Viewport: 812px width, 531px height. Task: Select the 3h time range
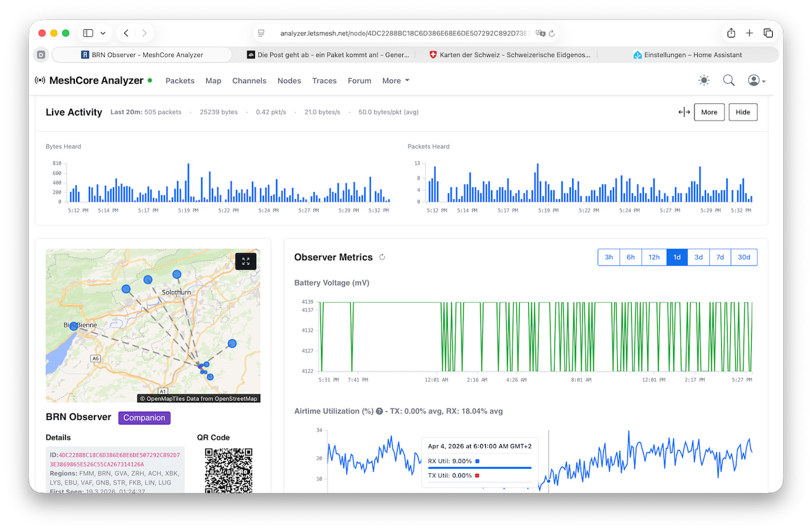[x=608, y=257]
